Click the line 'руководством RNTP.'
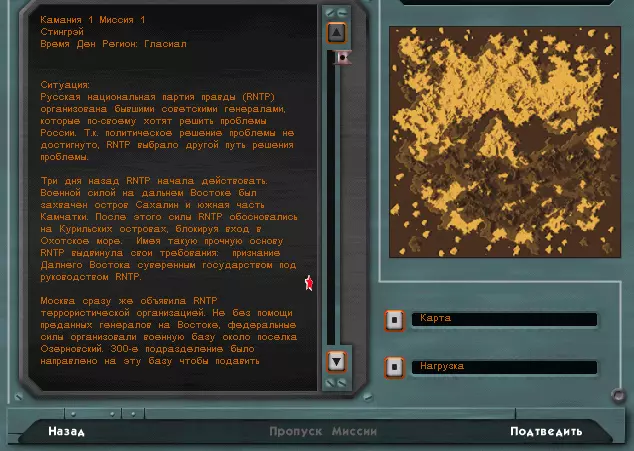The height and width of the screenshot is (451, 634). [91, 277]
